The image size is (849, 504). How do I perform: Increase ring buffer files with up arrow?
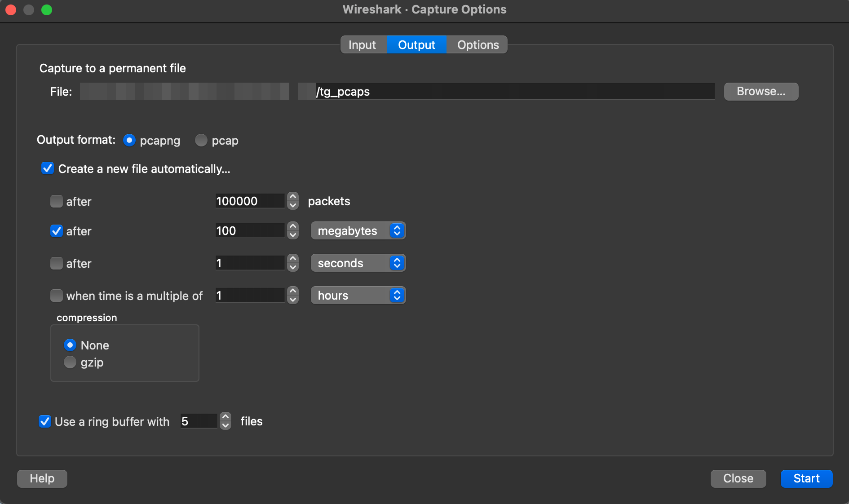(226, 417)
